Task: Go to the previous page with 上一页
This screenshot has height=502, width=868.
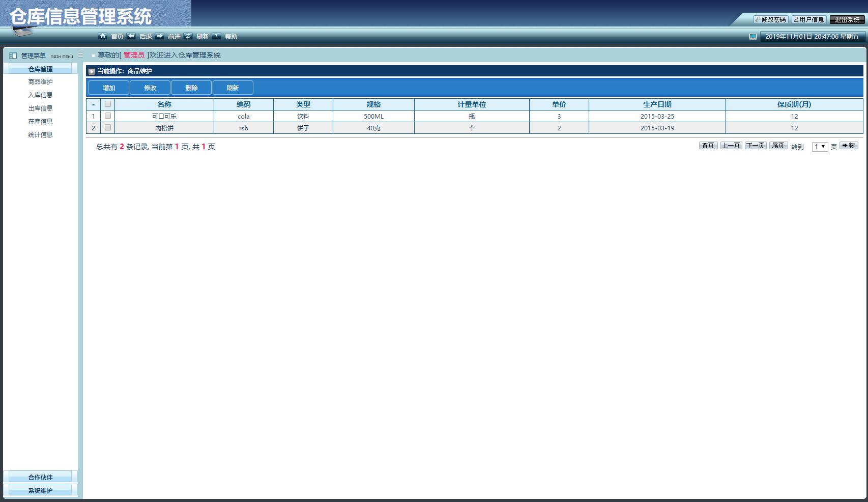Action: pos(731,146)
